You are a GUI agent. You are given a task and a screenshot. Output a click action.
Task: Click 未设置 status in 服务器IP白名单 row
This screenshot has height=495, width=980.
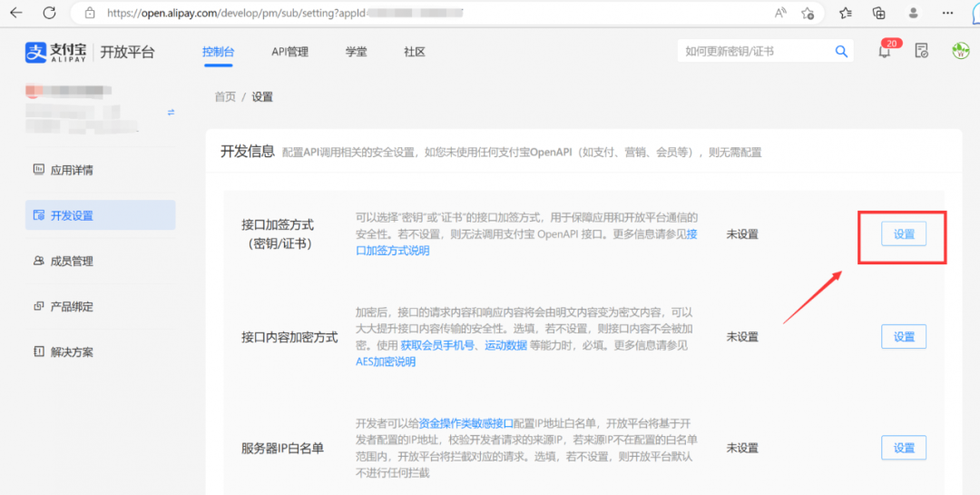click(742, 448)
